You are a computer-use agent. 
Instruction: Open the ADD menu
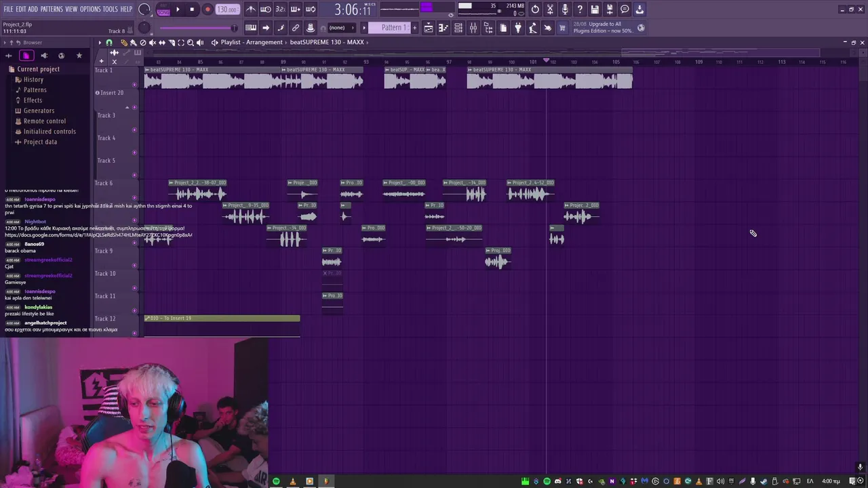click(33, 9)
